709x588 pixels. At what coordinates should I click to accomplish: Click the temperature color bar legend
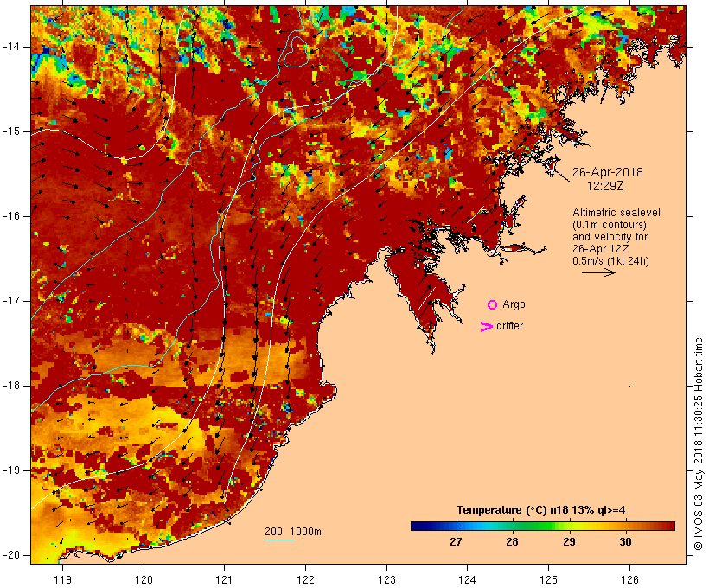pyautogui.click(x=543, y=526)
